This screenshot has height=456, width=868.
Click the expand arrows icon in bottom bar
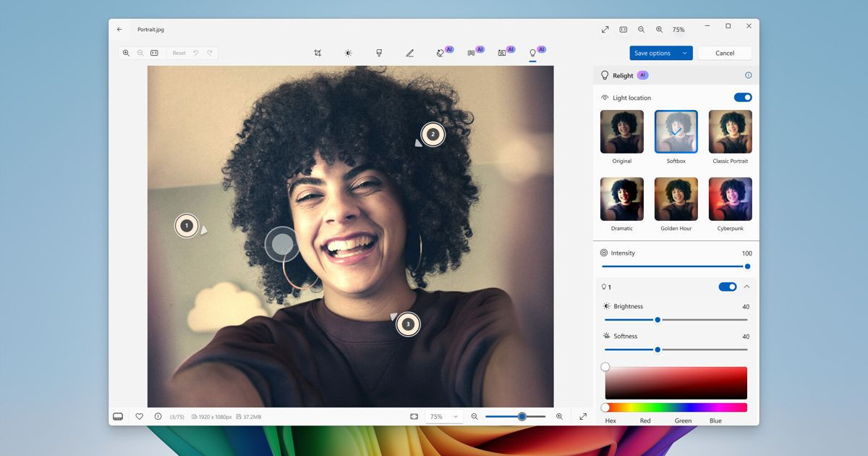click(x=583, y=416)
